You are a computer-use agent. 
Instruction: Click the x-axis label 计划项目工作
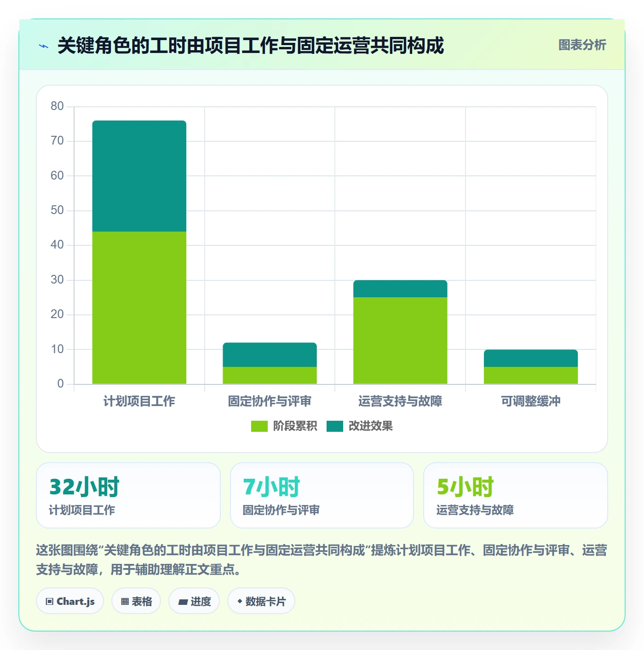tap(139, 401)
